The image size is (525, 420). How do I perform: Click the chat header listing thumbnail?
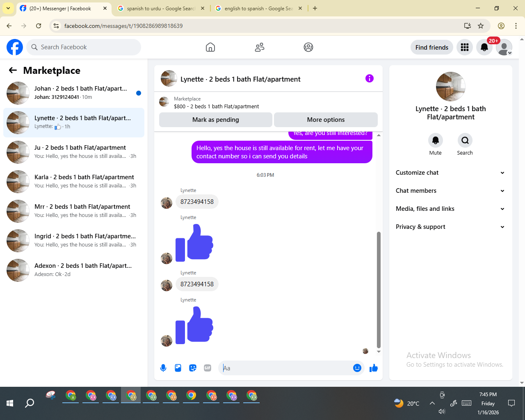tap(169, 78)
